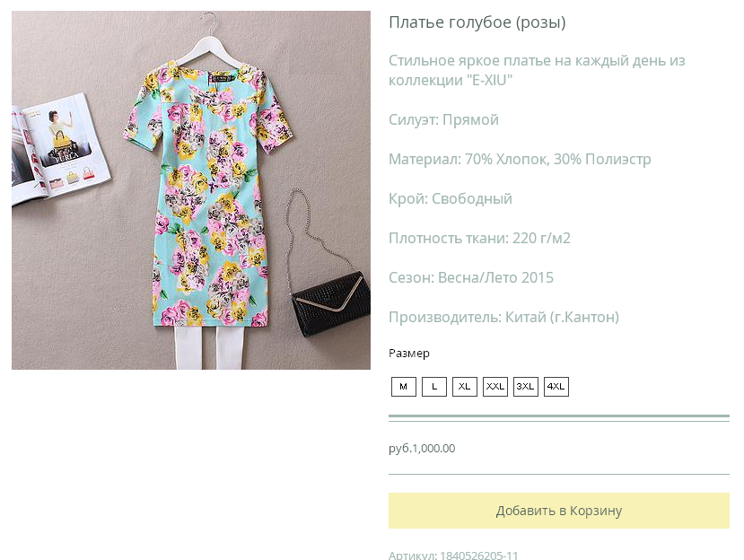Click the 'Размер' label above sizes

[409, 354]
